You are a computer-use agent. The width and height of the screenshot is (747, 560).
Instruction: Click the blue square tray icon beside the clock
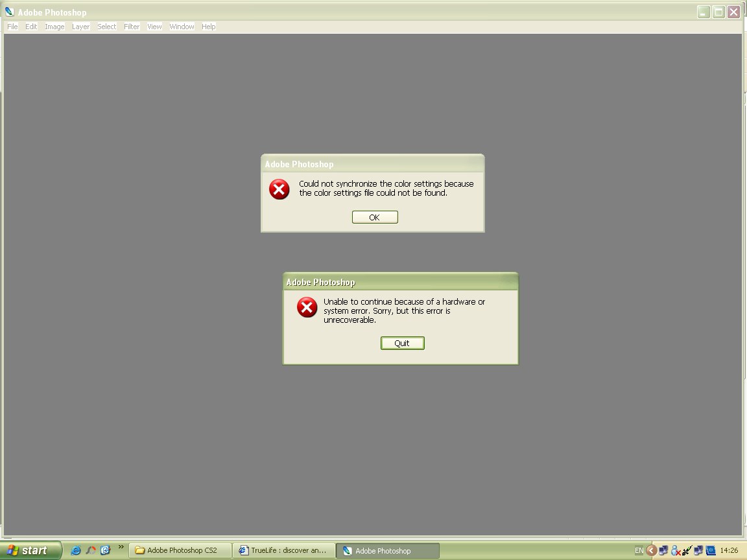click(711, 550)
